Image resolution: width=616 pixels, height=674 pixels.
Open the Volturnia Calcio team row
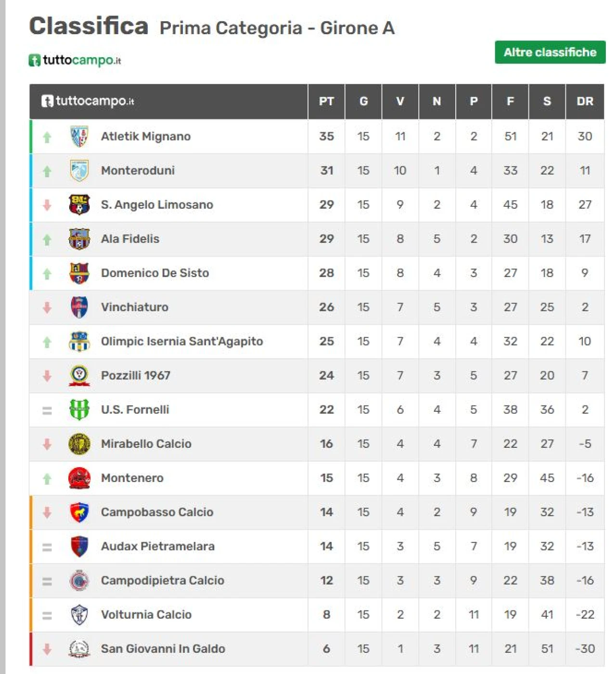pyautogui.click(x=317, y=615)
